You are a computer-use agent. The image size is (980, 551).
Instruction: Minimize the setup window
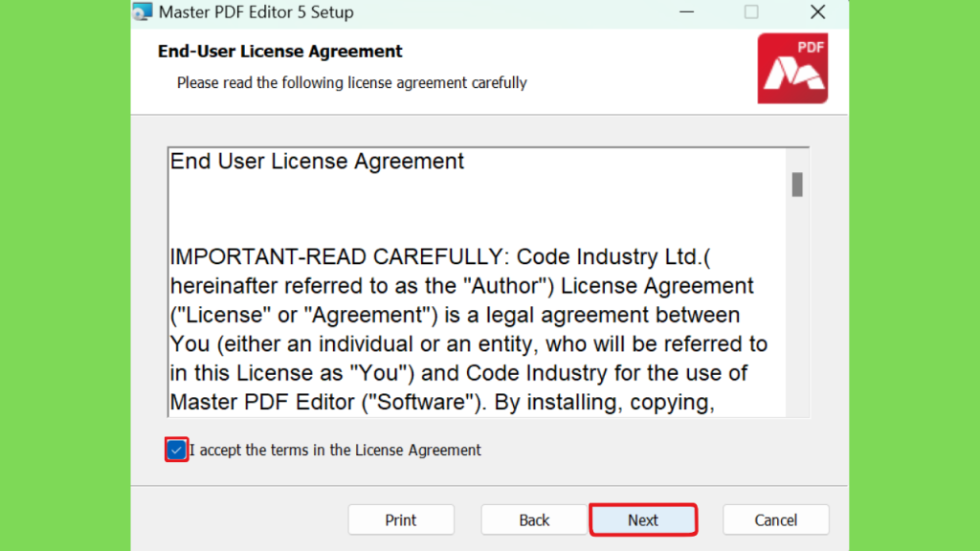(687, 11)
